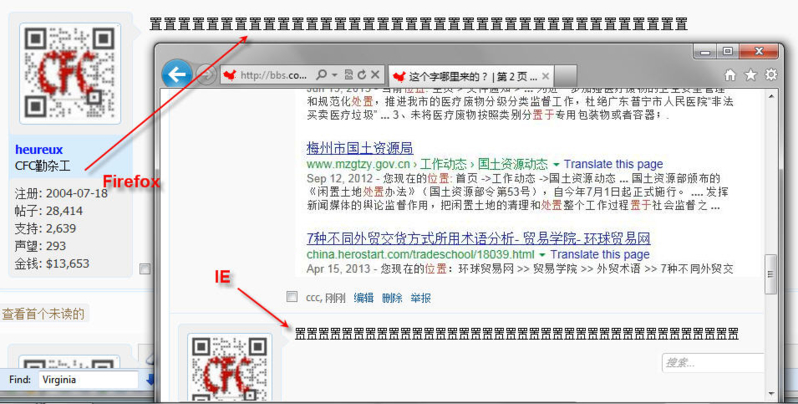Click the IE address bar URL field

point(273,75)
